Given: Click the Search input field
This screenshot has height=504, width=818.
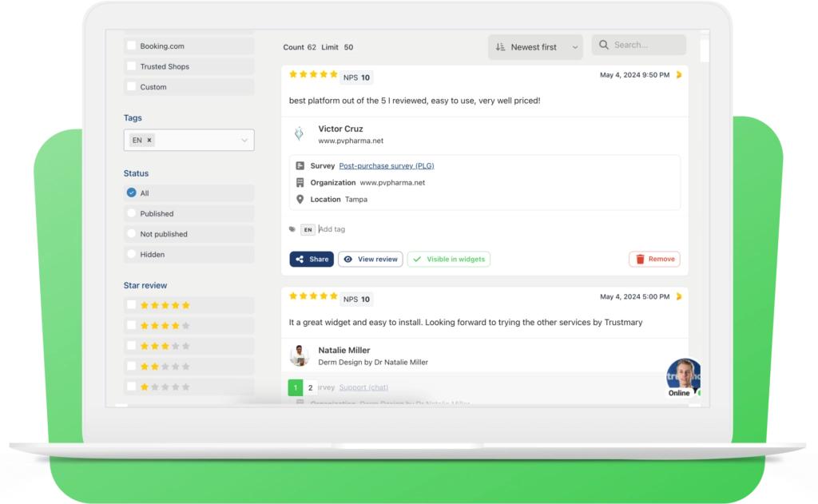Looking at the screenshot, I should 639,45.
